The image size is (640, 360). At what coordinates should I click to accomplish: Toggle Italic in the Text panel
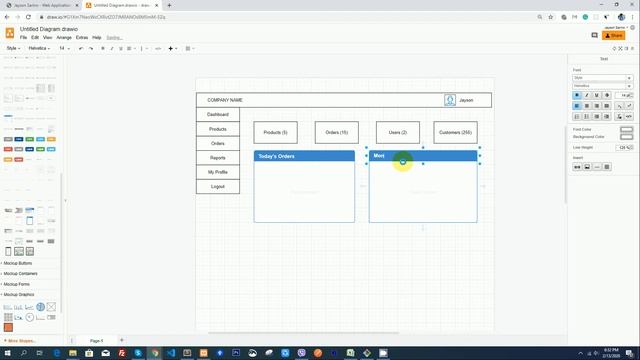tap(587, 95)
